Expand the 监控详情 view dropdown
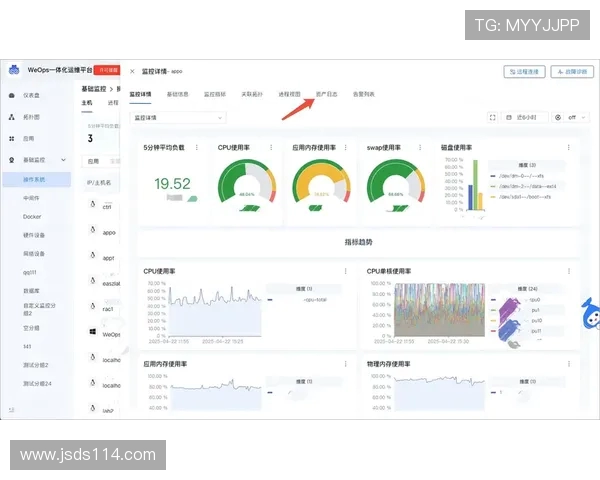 point(178,117)
